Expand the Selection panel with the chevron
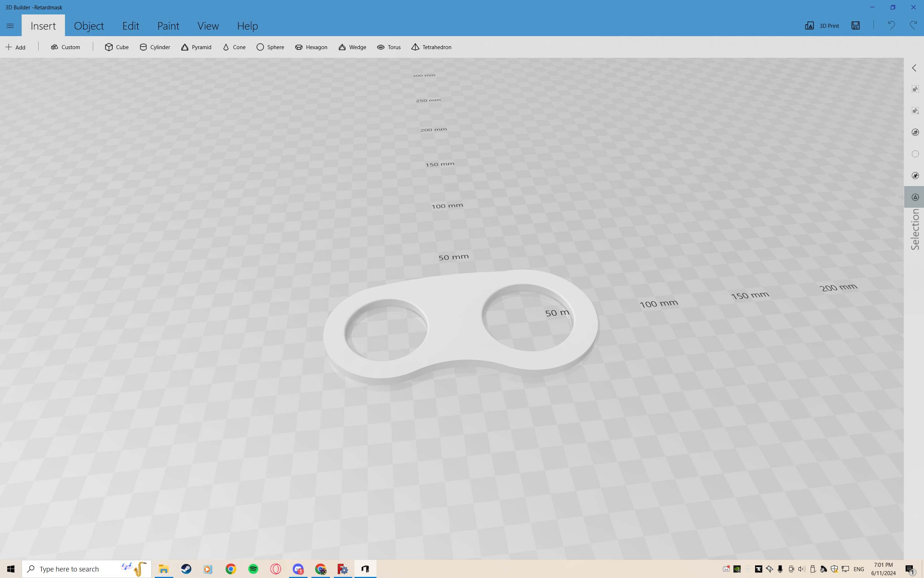This screenshot has width=924, height=578. [x=914, y=68]
